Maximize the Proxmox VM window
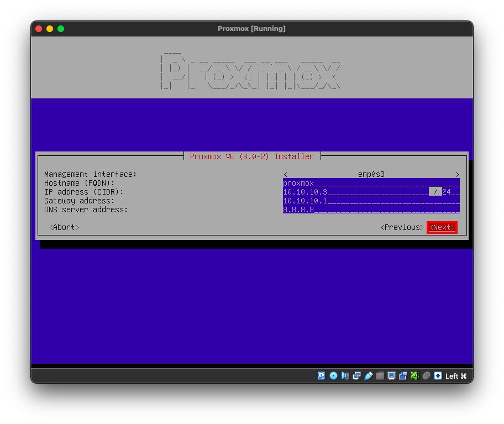 tap(61, 29)
